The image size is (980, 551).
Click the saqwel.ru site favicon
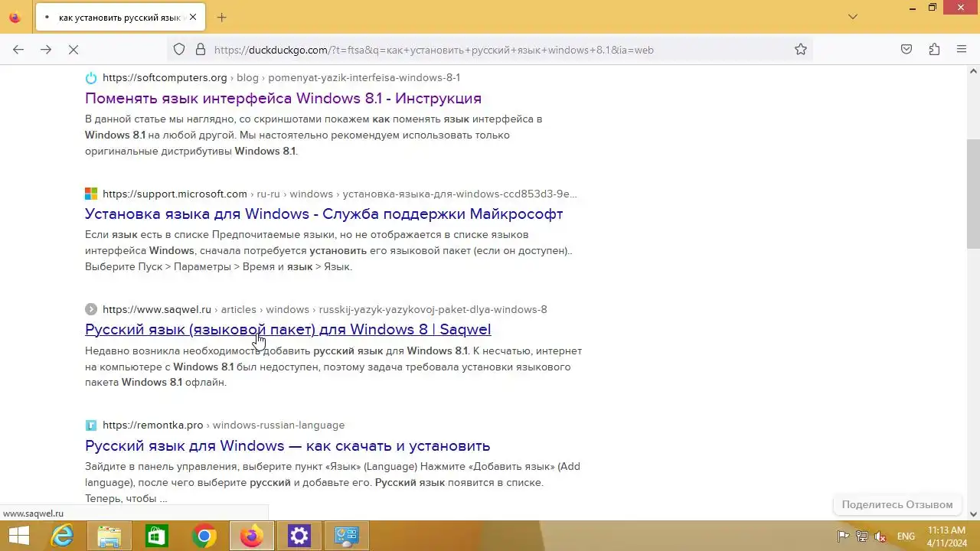point(91,309)
